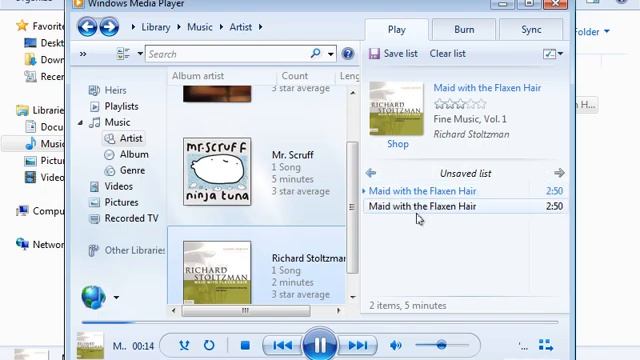Go forward with the Forward arrow button
The height and width of the screenshot is (360, 640).
point(109,27)
